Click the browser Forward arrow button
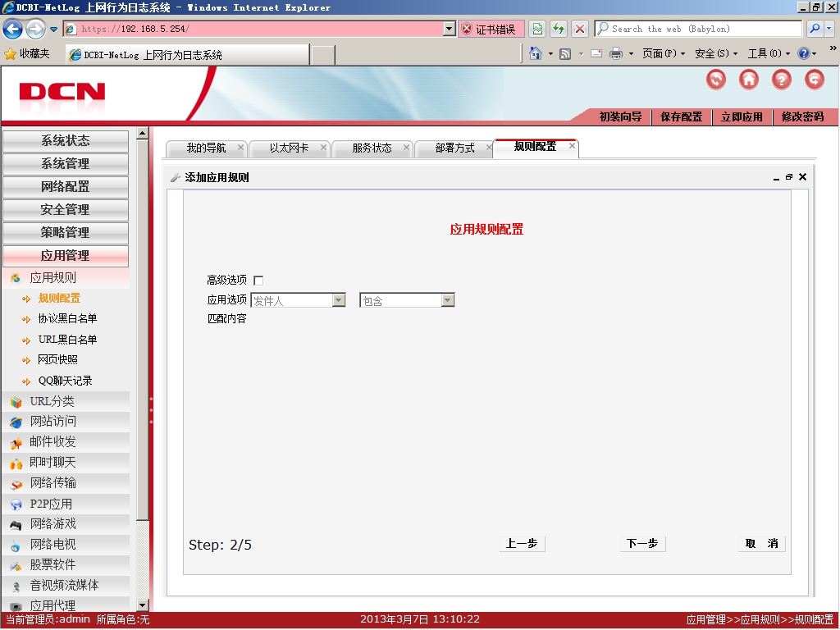This screenshot has height=630, width=840. 36,29
